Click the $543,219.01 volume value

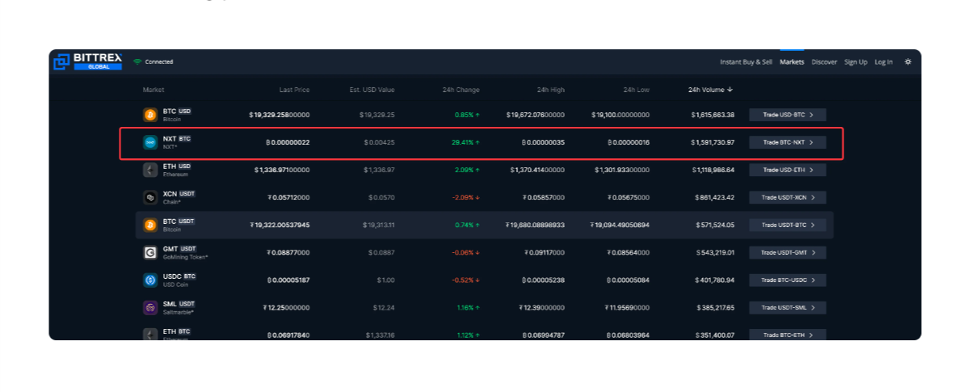(x=714, y=253)
